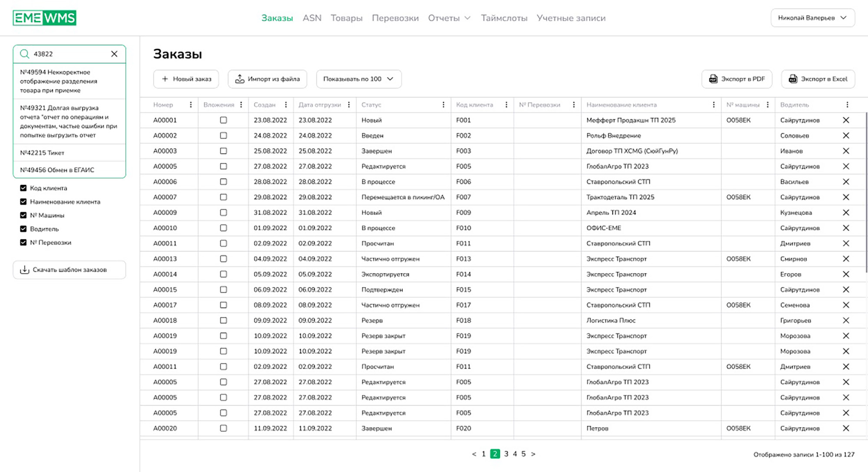Switch to the Товары tab
868x472 pixels.
point(346,18)
